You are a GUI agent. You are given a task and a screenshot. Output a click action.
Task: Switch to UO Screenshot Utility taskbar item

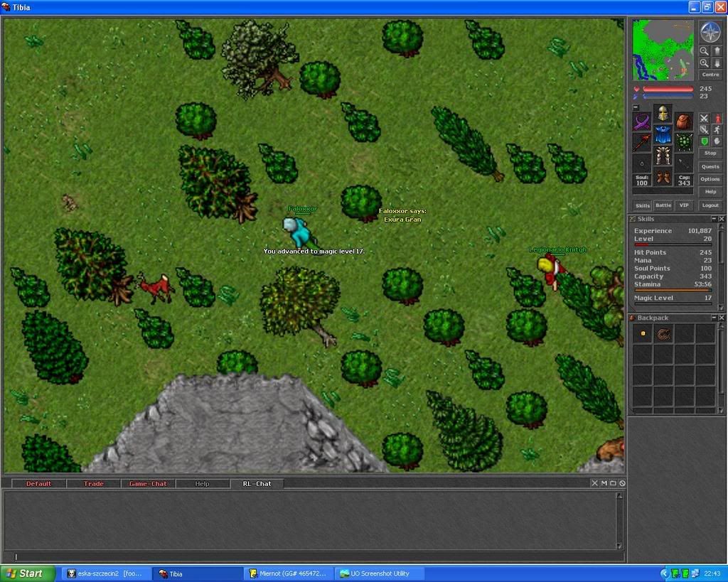coord(380,573)
